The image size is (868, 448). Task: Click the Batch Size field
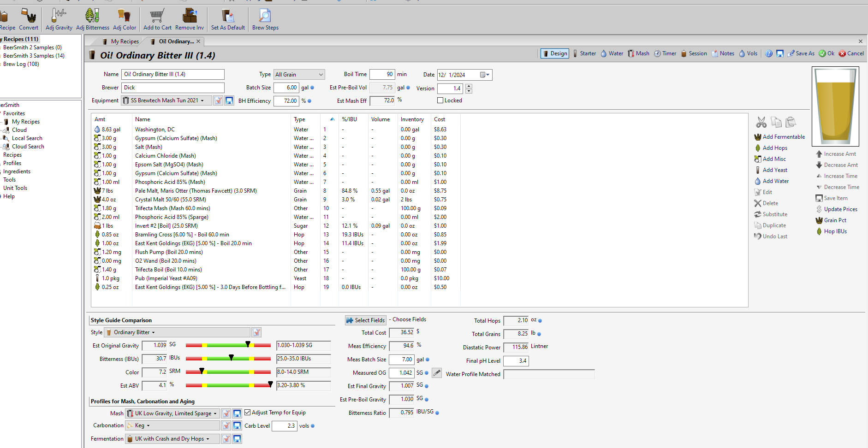click(286, 88)
